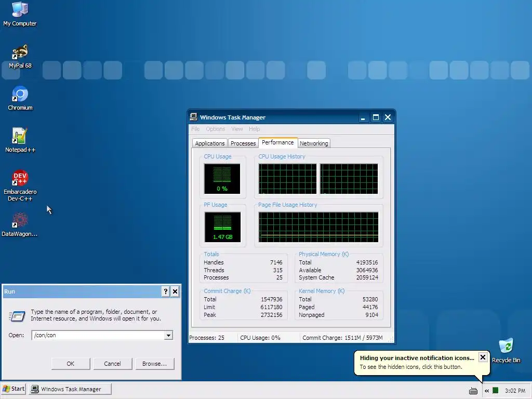Minimize the Task Manager window
This screenshot has height=399, width=532.
pos(363,117)
